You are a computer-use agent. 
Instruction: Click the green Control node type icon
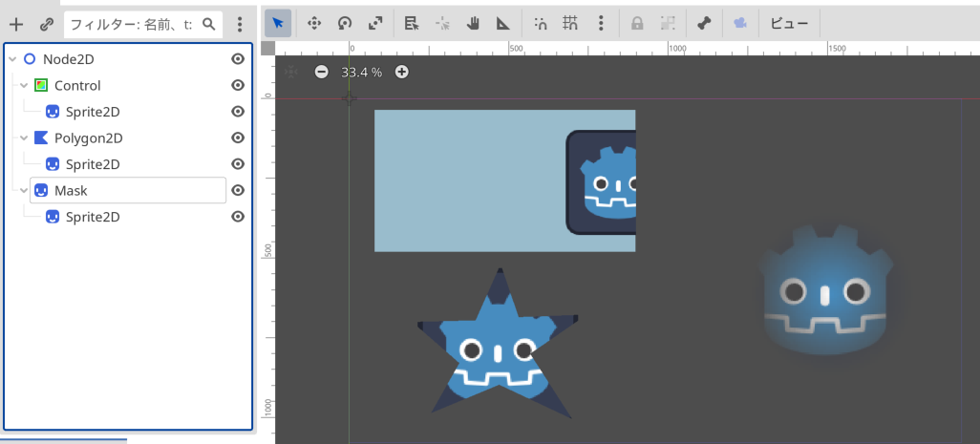coord(41,85)
